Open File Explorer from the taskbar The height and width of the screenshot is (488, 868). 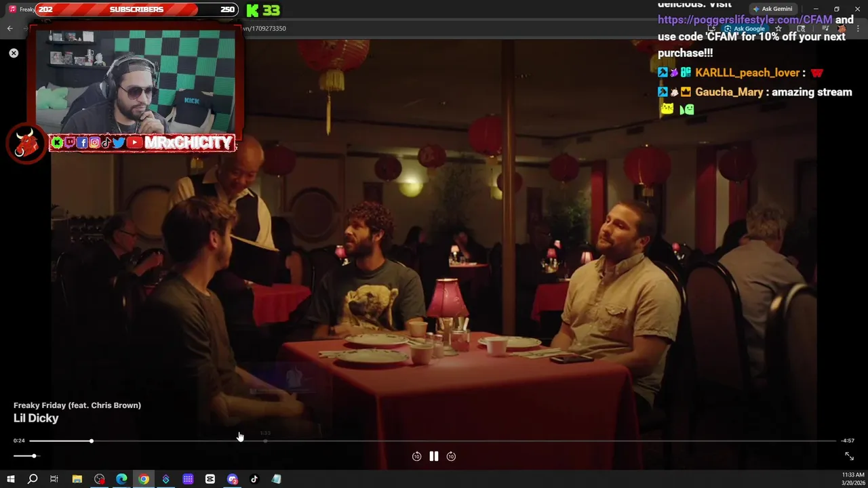pos(77,479)
